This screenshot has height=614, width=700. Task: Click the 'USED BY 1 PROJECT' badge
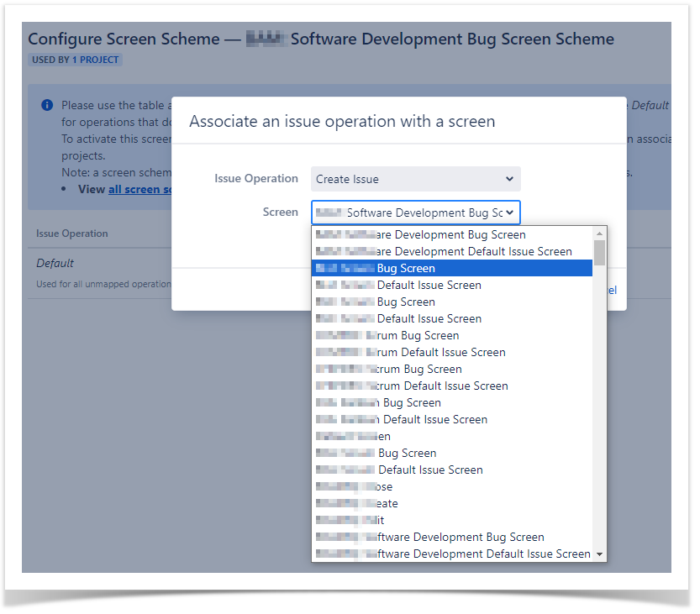click(x=76, y=60)
